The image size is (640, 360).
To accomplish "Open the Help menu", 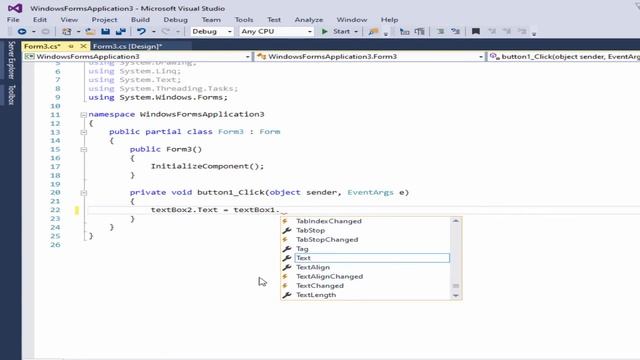I will point(389,20).
